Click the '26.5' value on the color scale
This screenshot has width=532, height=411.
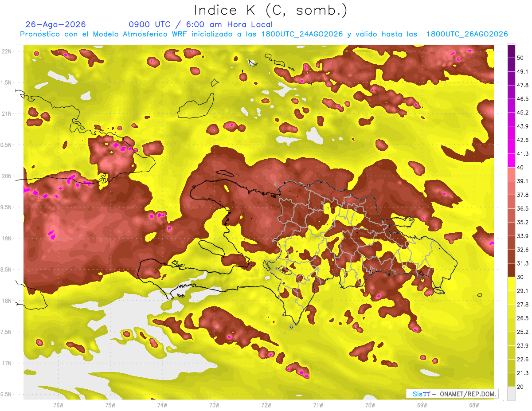click(x=522, y=318)
